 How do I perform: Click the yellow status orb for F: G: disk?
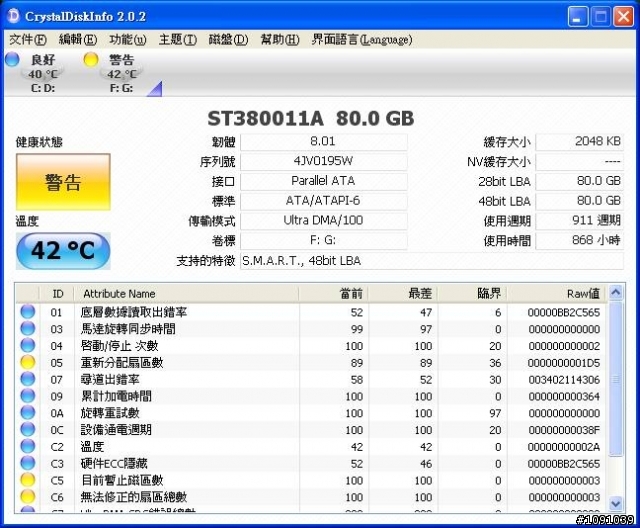click(x=91, y=60)
